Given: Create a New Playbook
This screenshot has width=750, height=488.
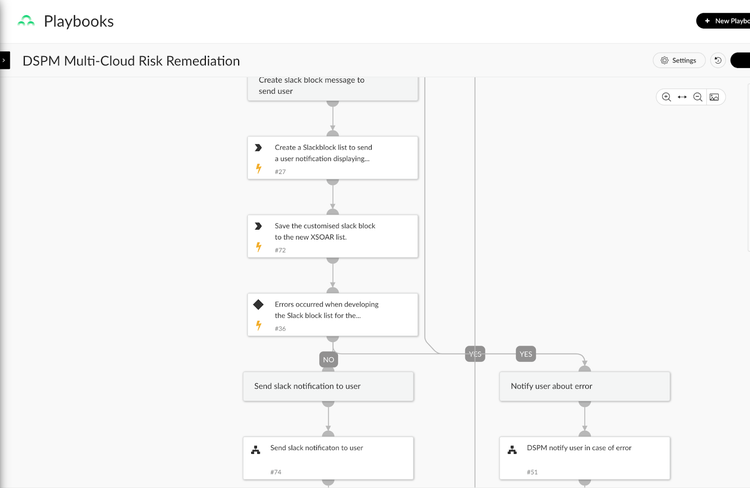Looking at the screenshot, I should pos(723,21).
